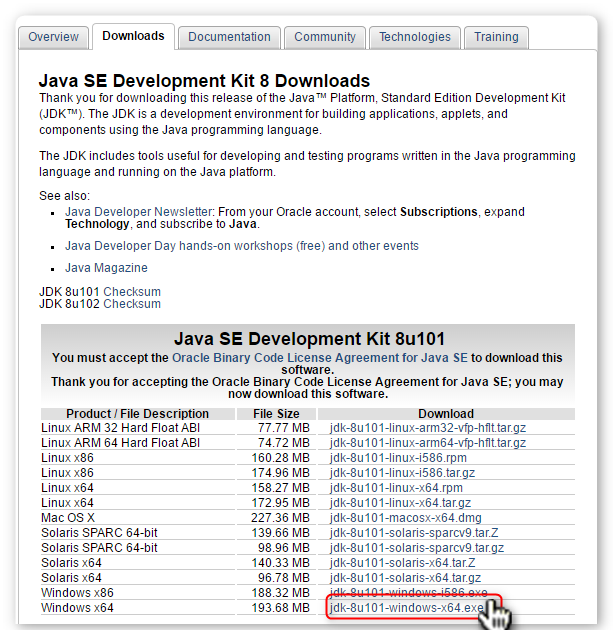Download jdk-8u101-windows-x64.exe
Screen dimensions: 613x630
(407, 608)
